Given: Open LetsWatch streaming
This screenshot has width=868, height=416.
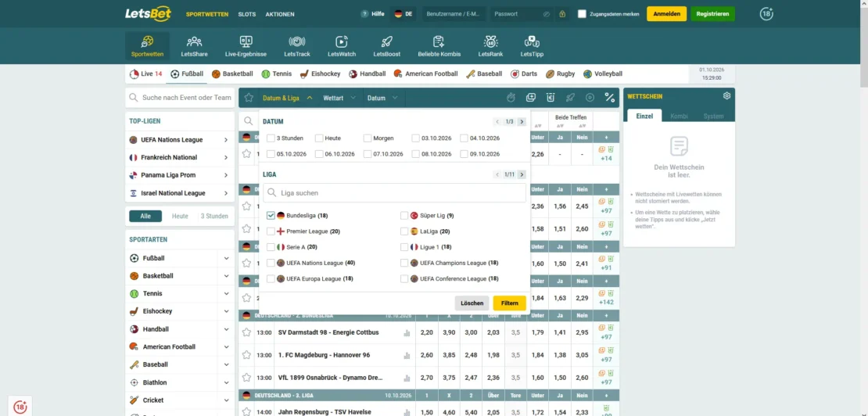Looking at the screenshot, I should click(342, 46).
